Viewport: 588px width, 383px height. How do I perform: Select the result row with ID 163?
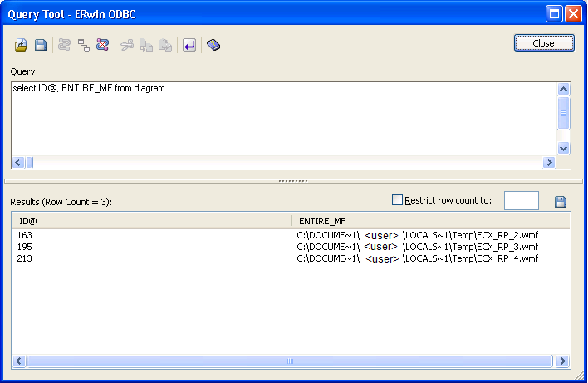pos(291,236)
